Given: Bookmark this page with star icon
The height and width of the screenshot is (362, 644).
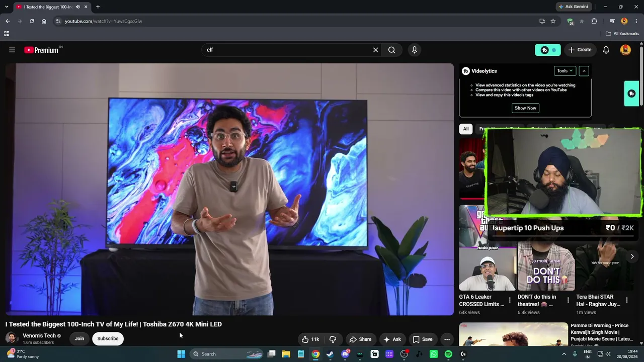Looking at the screenshot, I should pyautogui.click(x=553, y=21).
